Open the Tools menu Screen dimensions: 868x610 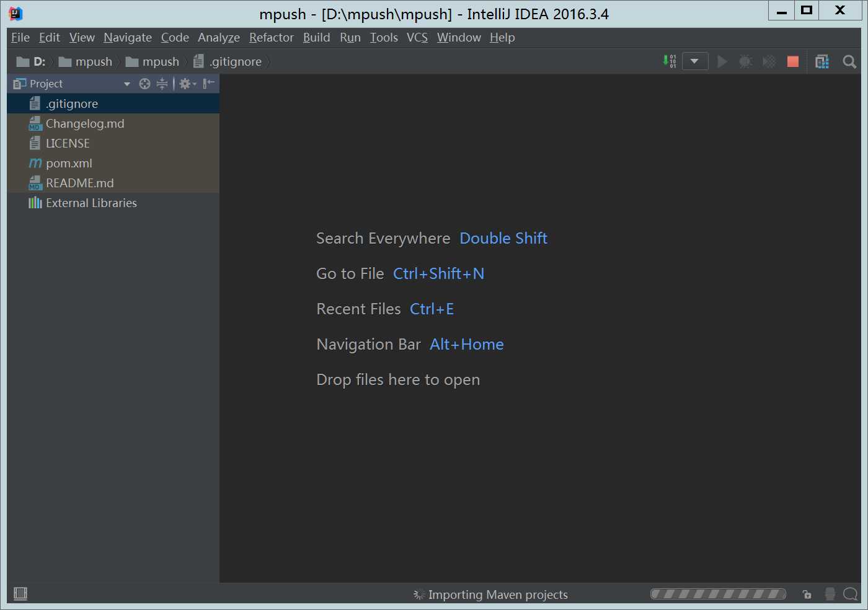(x=384, y=37)
